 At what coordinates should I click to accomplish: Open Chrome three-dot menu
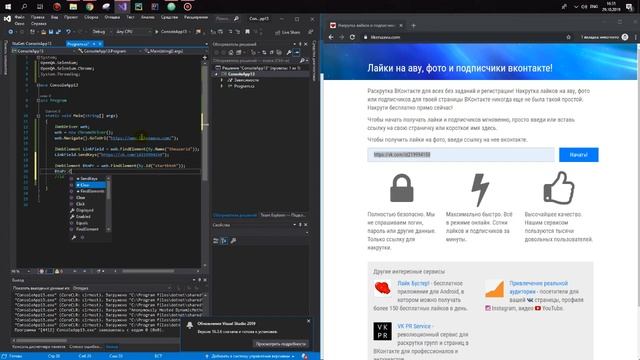click(x=636, y=37)
